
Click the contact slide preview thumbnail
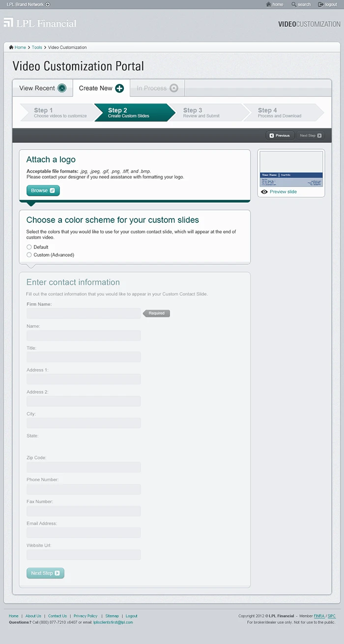tap(291, 169)
